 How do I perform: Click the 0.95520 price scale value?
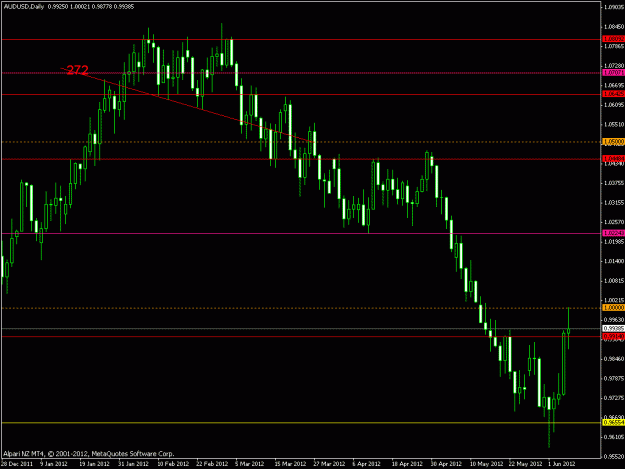[x=614, y=456]
